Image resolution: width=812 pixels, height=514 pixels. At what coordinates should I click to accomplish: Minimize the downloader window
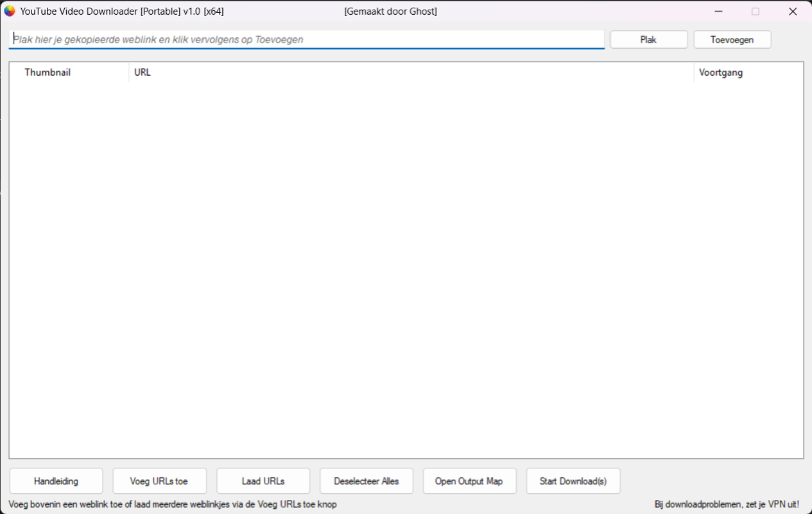click(719, 11)
